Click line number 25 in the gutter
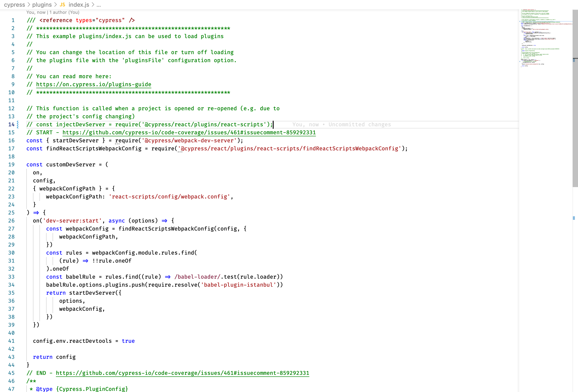Image resolution: width=578 pixels, height=392 pixels. pos(11,212)
